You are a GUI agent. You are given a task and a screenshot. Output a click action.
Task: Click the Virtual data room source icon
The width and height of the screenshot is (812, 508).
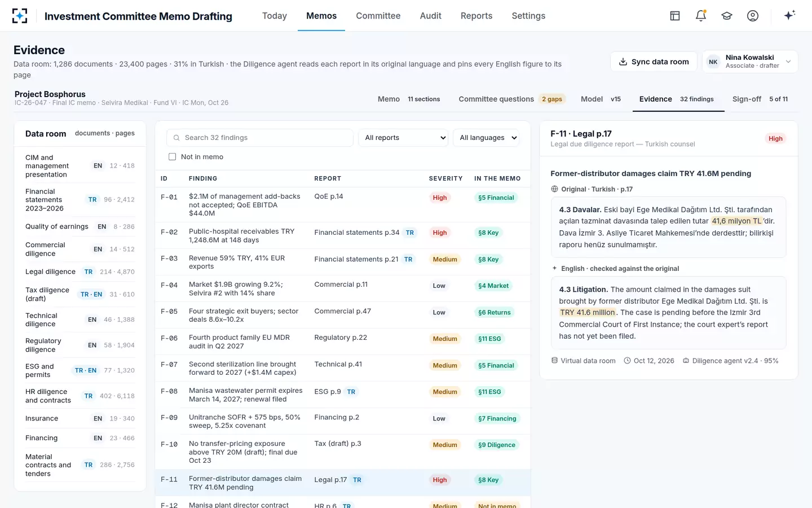coord(554,360)
